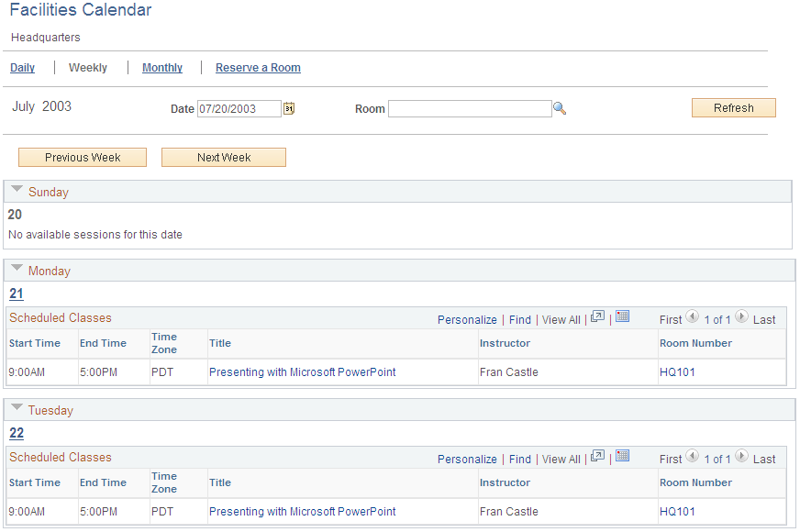This screenshot has width=800, height=532.
Task: Sort Monday grid by Time Zone header
Action: (164, 343)
